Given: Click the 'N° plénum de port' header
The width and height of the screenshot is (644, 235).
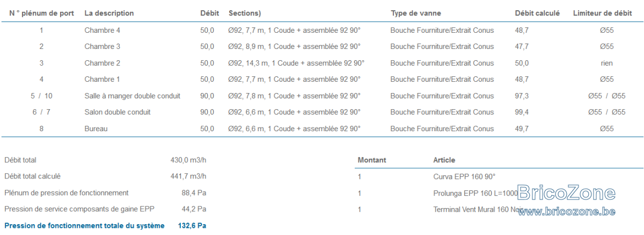Looking at the screenshot, I should click(x=42, y=13).
